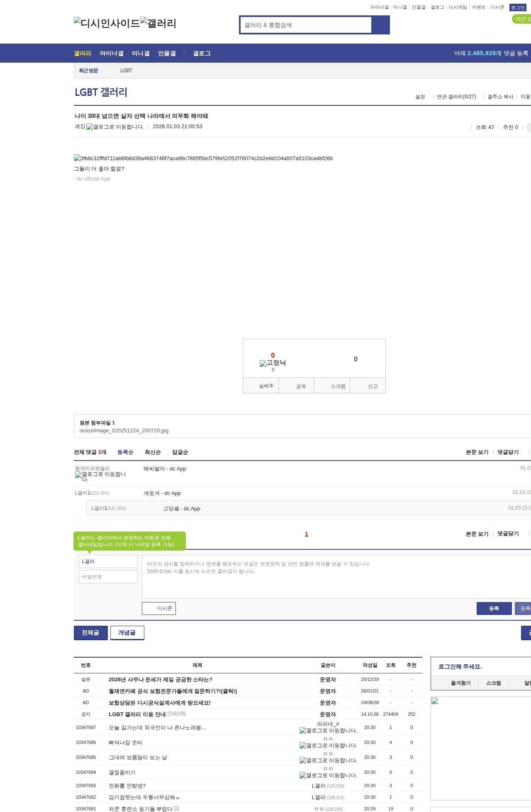This screenshot has height=812, width=531.
Task: Sort comments by 최신순
Action: 153,452
